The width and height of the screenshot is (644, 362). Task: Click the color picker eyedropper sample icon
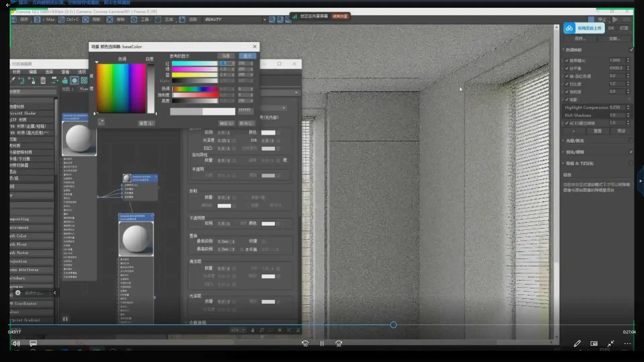tap(101, 122)
